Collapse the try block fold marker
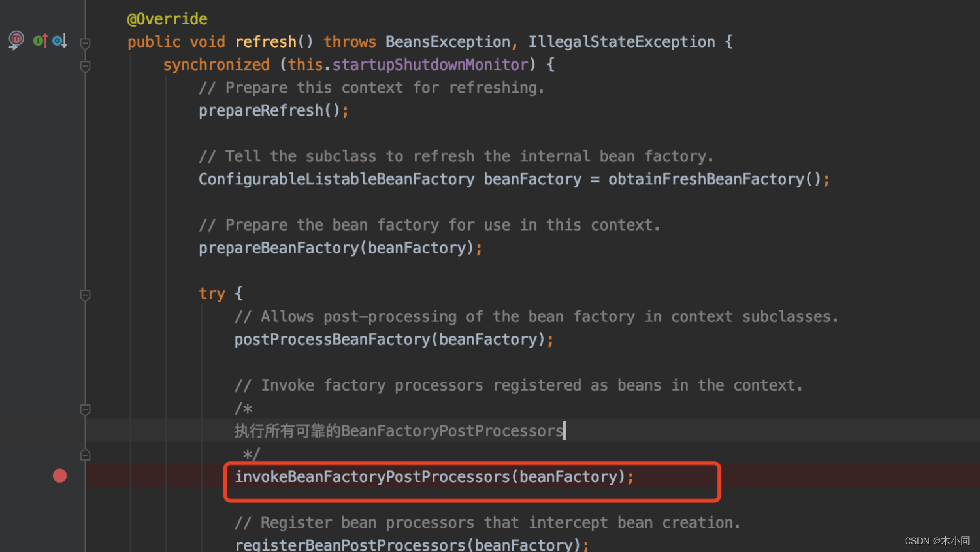The width and height of the screenshot is (980, 552). click(85, 295)
